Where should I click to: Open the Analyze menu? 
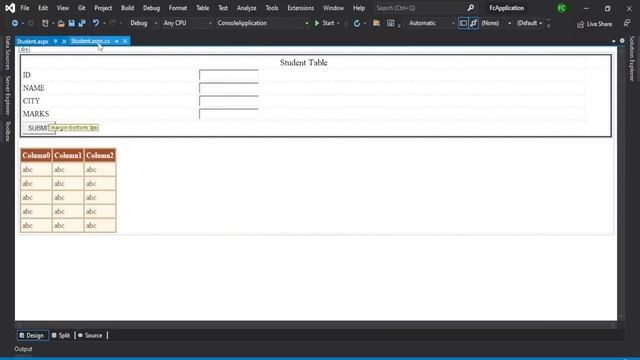[247, 8]
